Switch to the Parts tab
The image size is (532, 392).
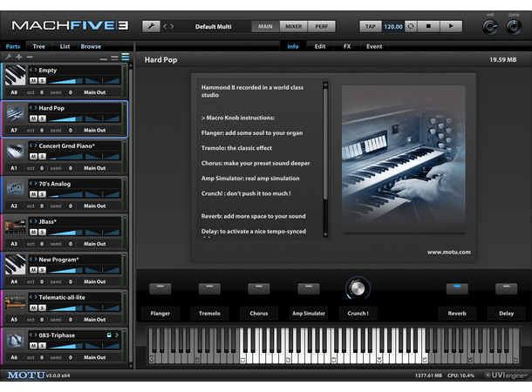[13, 46]
